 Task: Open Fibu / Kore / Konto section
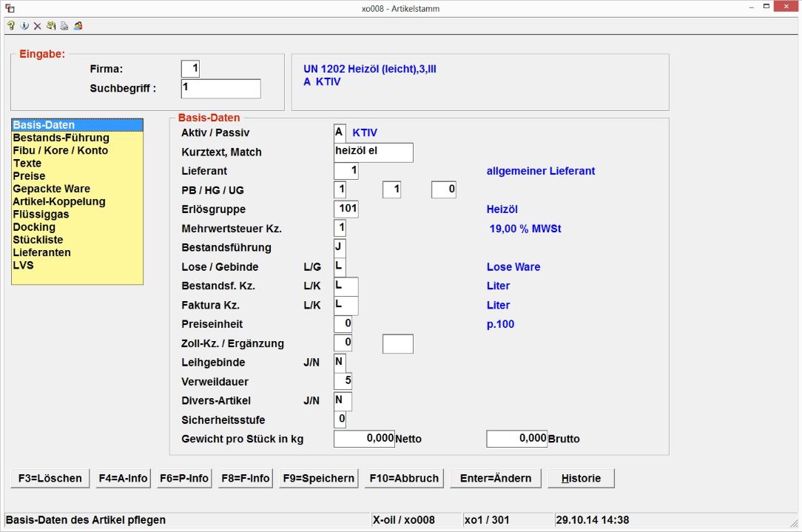tap(77, 150)
